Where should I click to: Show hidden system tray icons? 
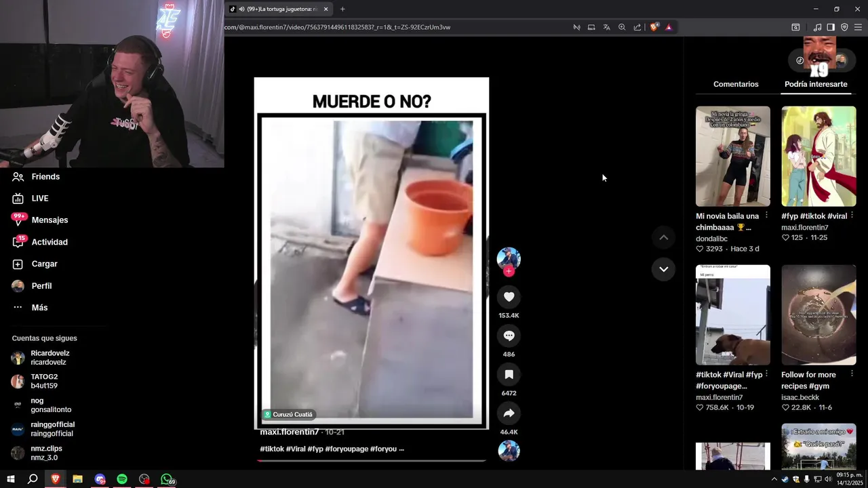click(x=774, y=479)
